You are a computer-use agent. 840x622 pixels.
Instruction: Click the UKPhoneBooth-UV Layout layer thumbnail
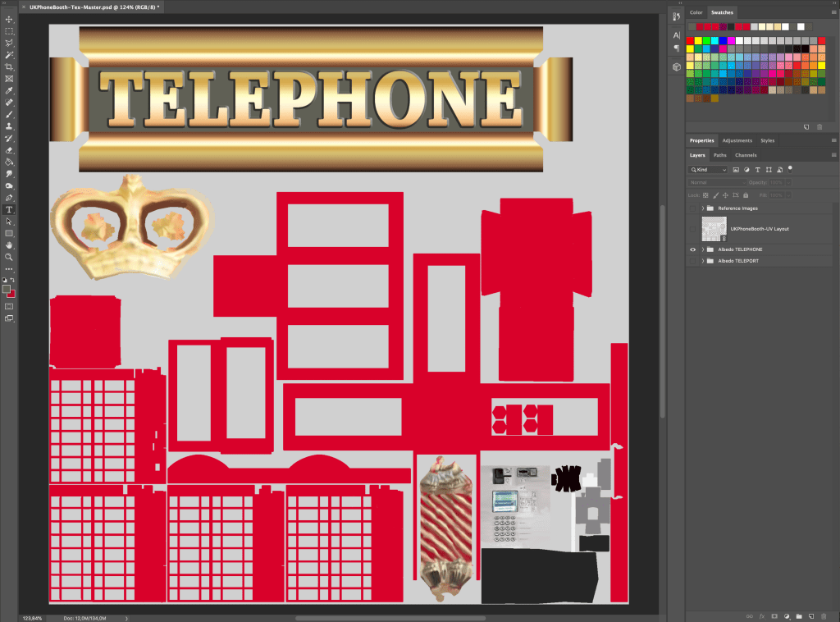pyautogui.click(x=713, y=229)
